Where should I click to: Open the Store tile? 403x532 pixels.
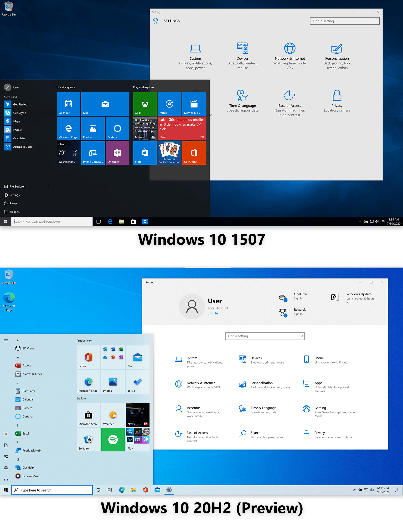coord(145,153)
